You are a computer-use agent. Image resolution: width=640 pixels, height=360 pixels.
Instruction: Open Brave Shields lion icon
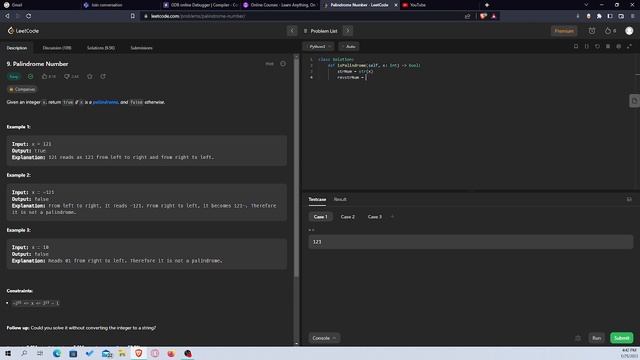pyautogui.click(x=483, y=16)
